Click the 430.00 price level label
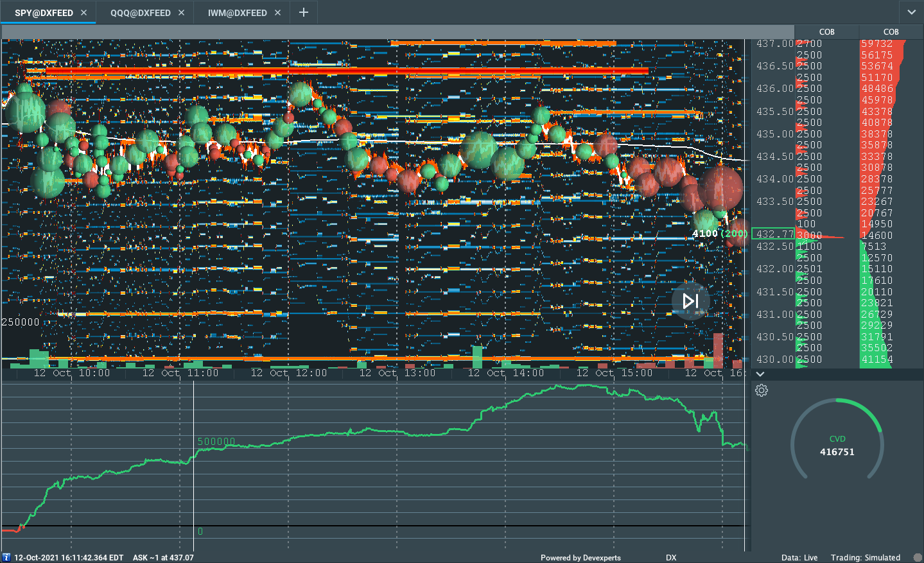Image resolution: width=924 pixels, height=563 pixels. click(x=775, y=359)
